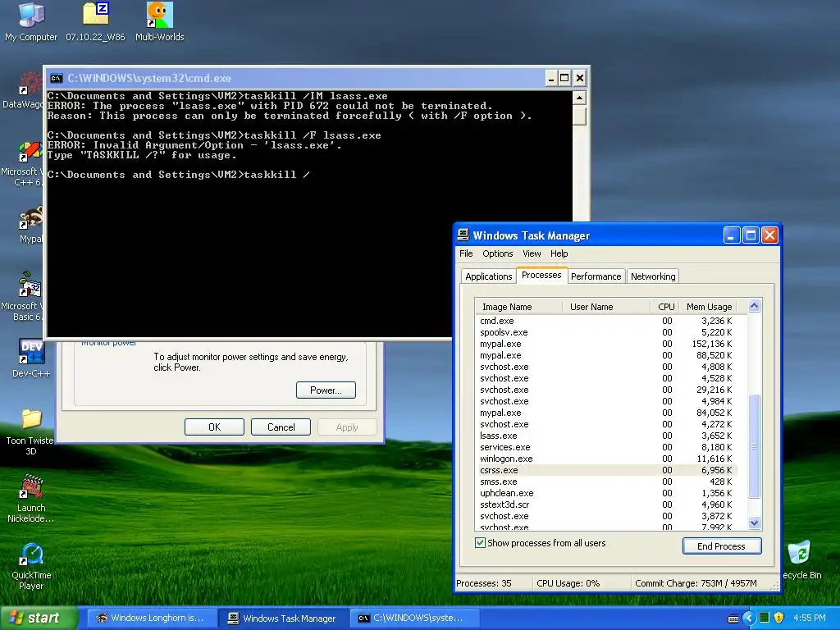Select the smss.exe process row

point(606,482)
